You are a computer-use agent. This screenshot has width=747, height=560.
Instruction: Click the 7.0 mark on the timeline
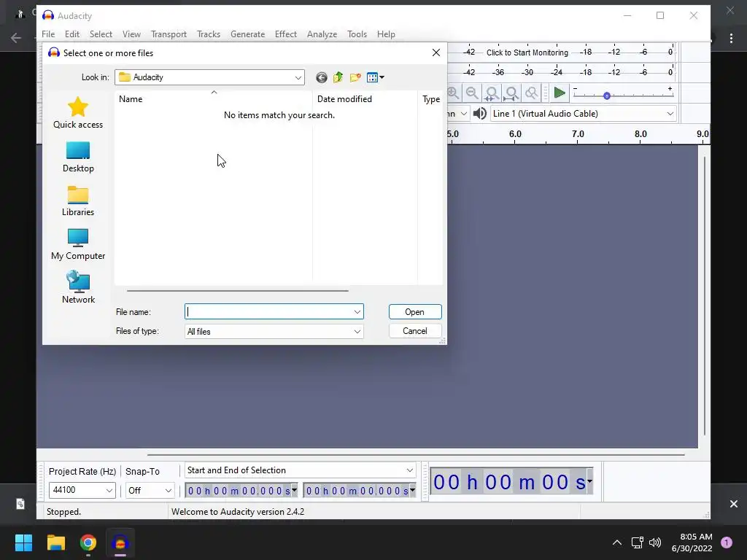point(578,135)
